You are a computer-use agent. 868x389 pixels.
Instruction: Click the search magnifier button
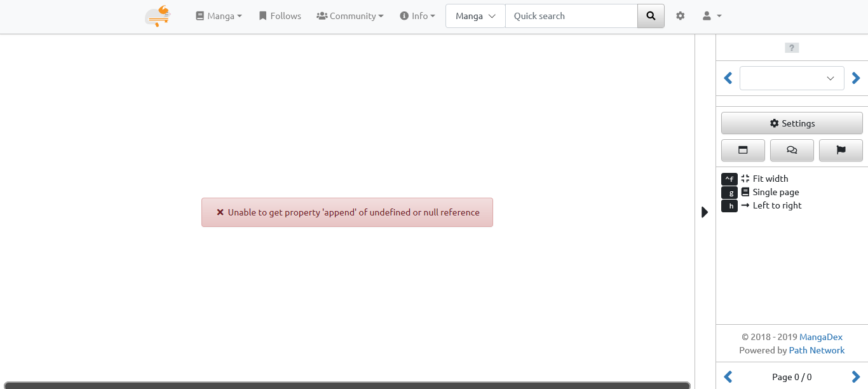point(651,16)
